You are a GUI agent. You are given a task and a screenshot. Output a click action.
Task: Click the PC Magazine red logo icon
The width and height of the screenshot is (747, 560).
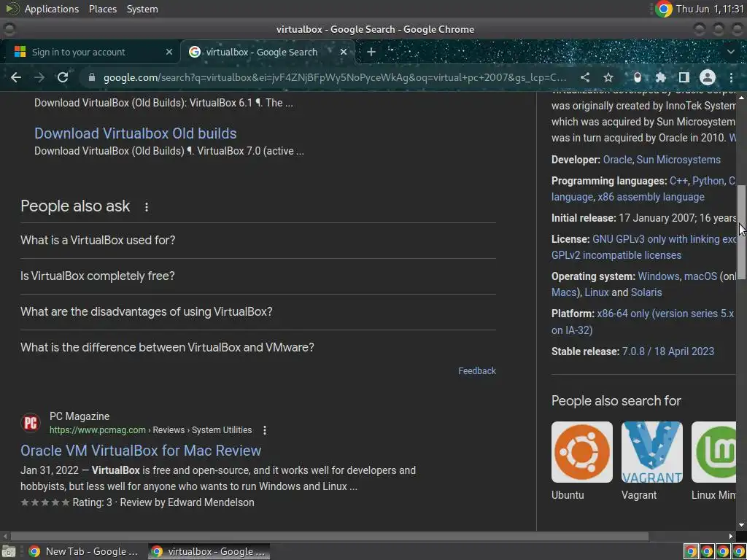[31, 423]
